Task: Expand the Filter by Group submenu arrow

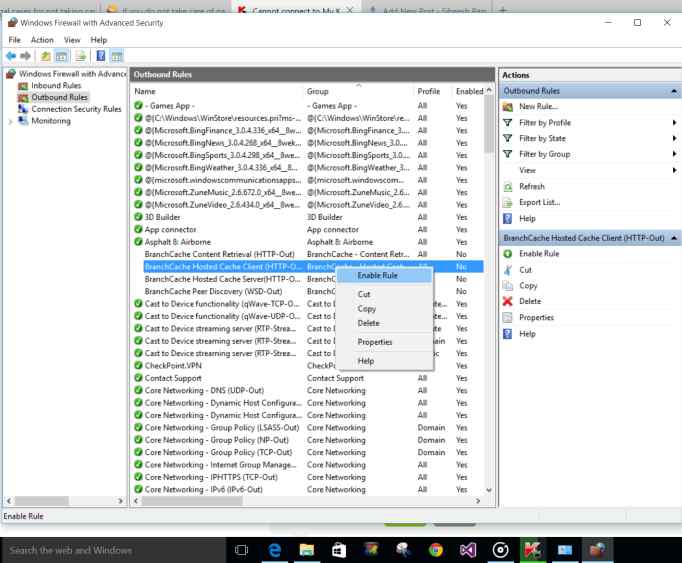Action: tap(674, 154)
